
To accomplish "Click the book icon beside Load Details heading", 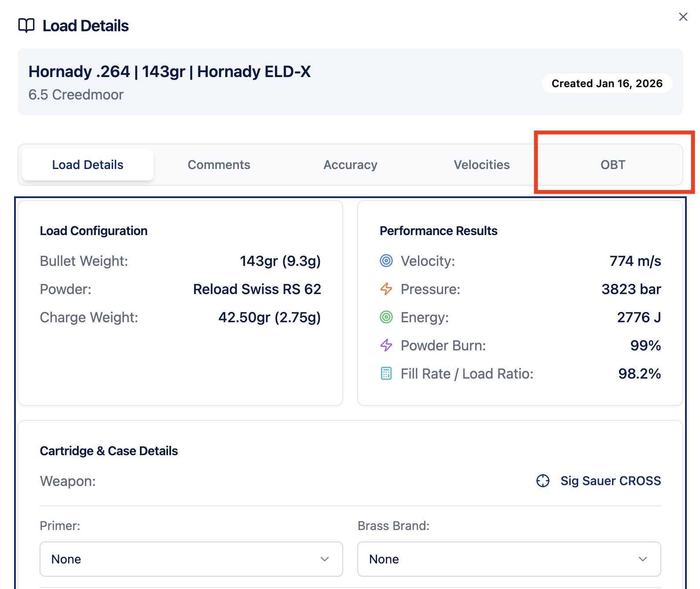I will [x=26, y=26].
